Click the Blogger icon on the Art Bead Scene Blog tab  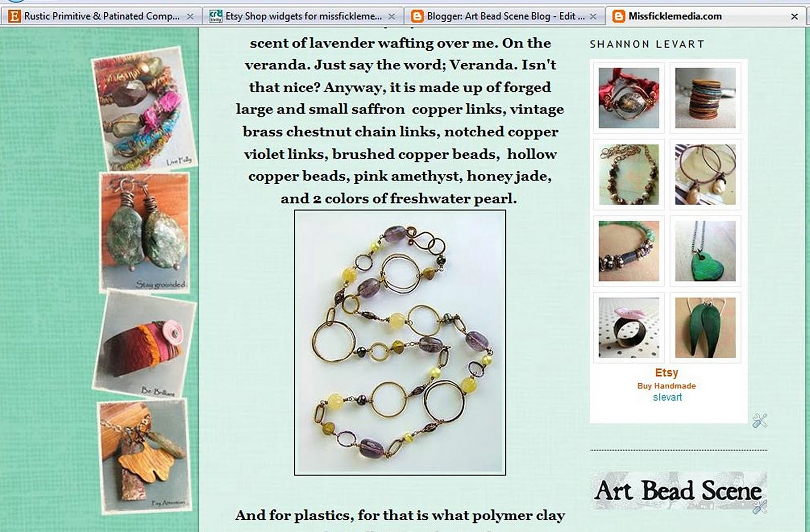(417, 16)
